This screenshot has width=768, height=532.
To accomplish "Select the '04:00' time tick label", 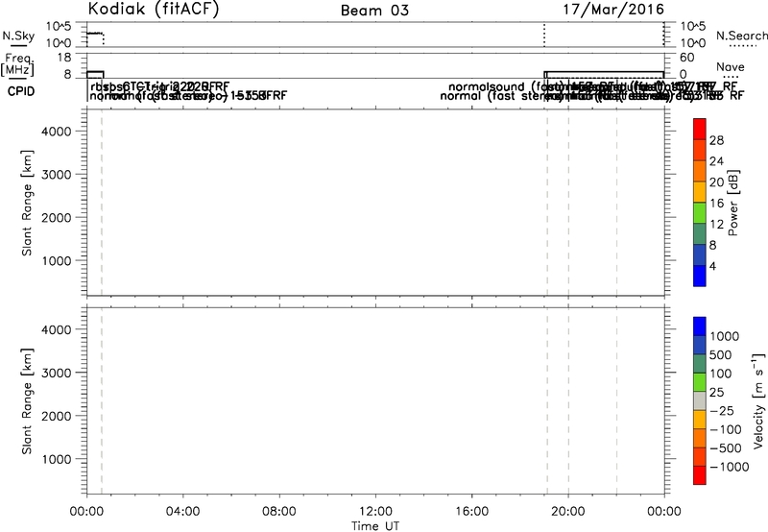I will (x=182, y=512).
